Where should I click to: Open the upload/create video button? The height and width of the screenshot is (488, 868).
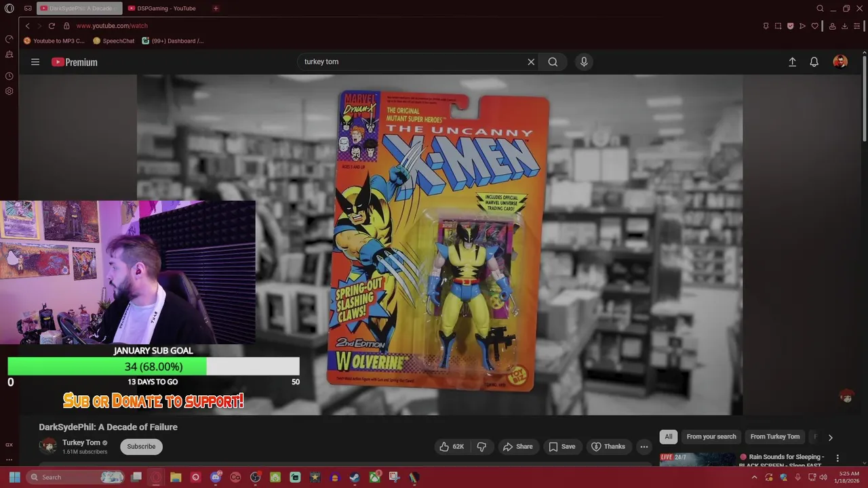tap(792, 62)
